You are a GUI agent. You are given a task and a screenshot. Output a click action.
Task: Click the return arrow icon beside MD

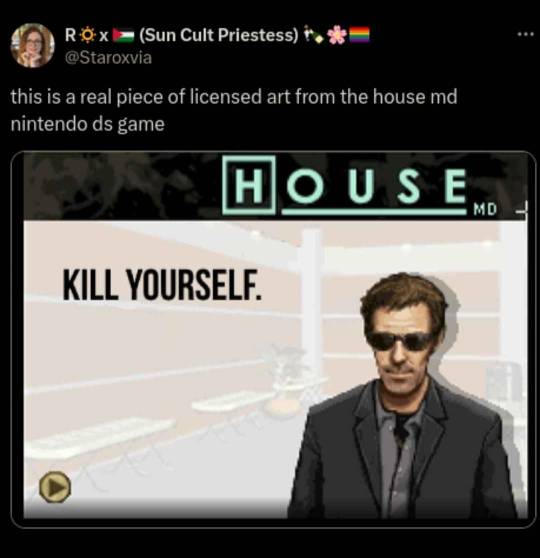coord(522,209)
